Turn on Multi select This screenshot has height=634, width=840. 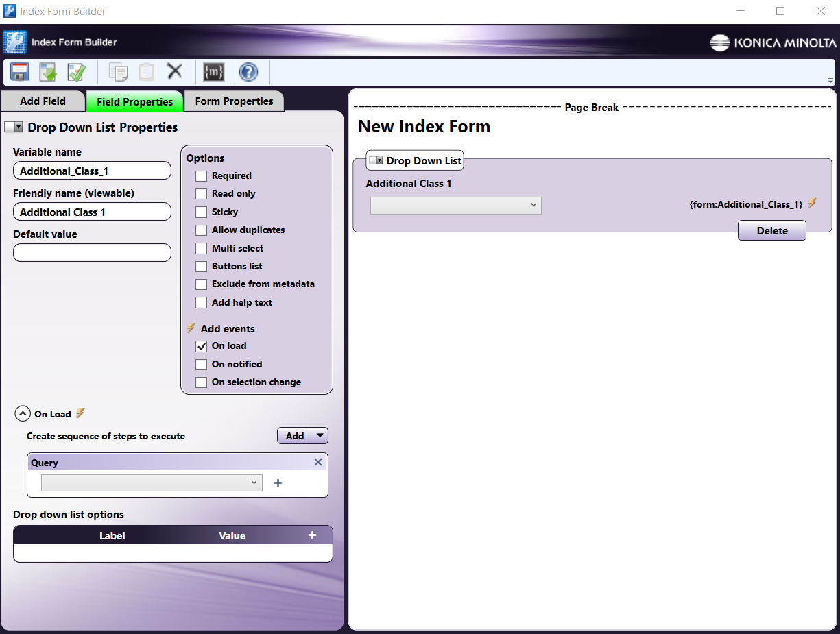(x=201, y=248)
